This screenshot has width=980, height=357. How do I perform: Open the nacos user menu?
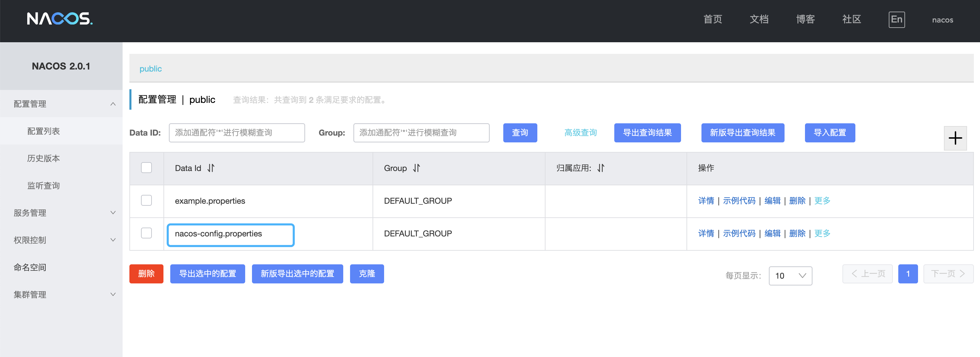coord(942,20)
